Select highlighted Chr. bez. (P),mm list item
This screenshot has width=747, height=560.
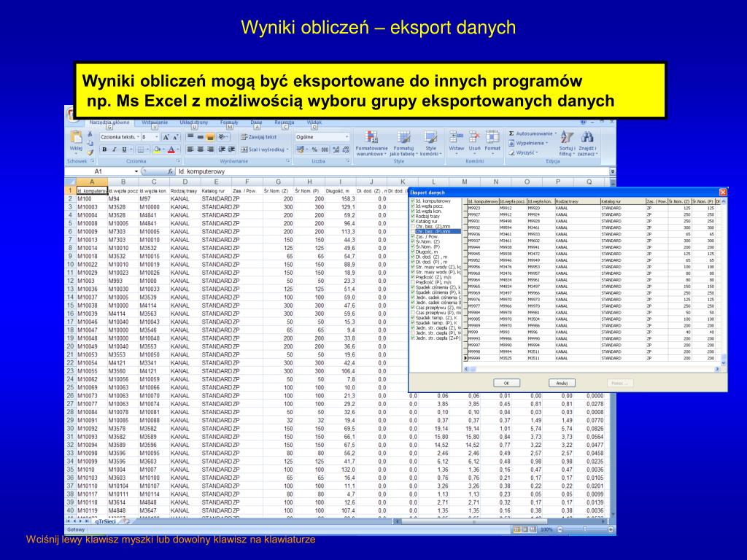(x=438, y=231)
